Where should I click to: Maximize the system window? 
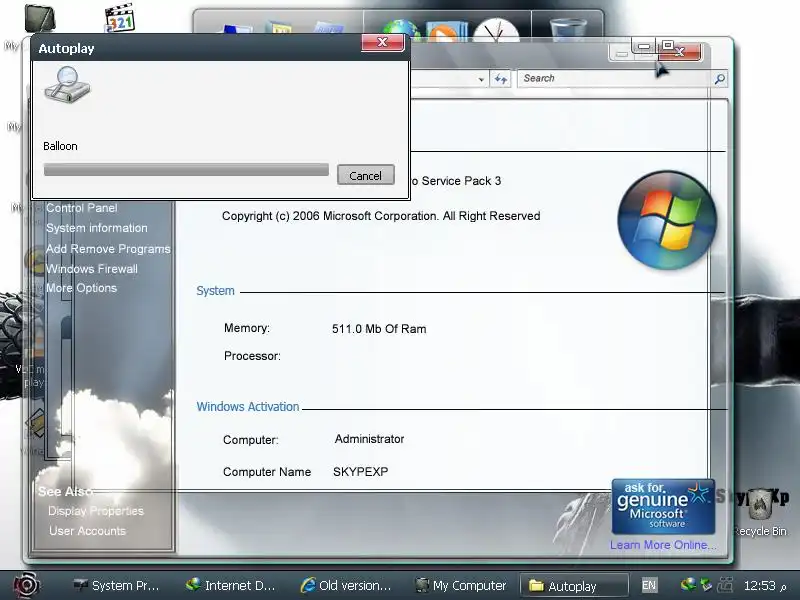click(x=667, y=45)
